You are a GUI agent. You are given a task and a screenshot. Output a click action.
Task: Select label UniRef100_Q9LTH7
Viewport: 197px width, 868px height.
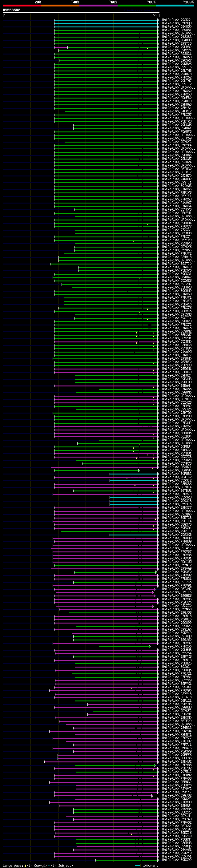pyautogui.click(x=177, y=81)
